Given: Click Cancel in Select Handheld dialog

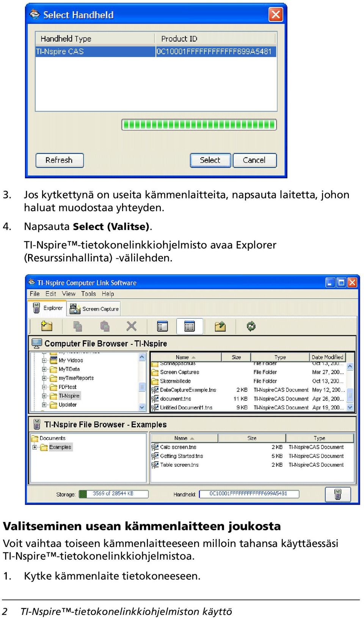Looking at the screenshot, I should coord(254,160).
